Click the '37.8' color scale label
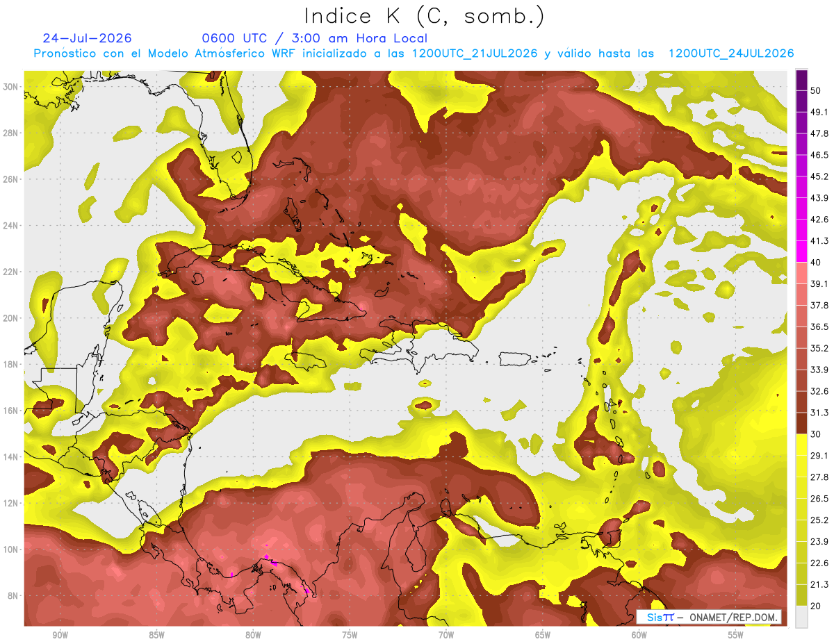The width and height of the screenshot is (834, 644). [x=819, y=305]
